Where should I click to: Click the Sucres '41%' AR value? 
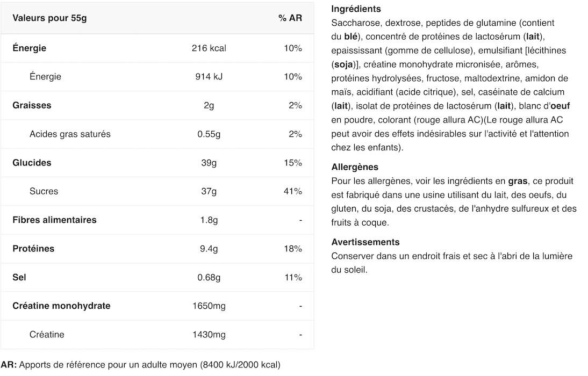tap(293, 191)
